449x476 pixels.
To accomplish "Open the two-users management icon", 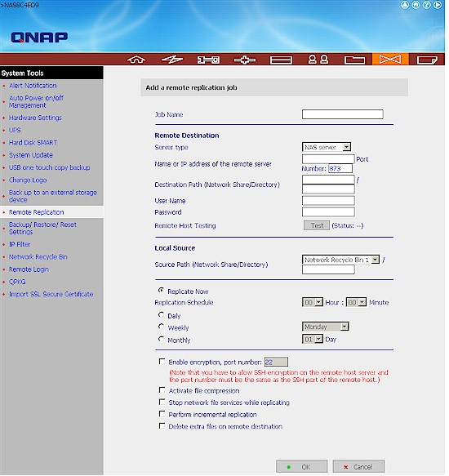I will (318, 60).
